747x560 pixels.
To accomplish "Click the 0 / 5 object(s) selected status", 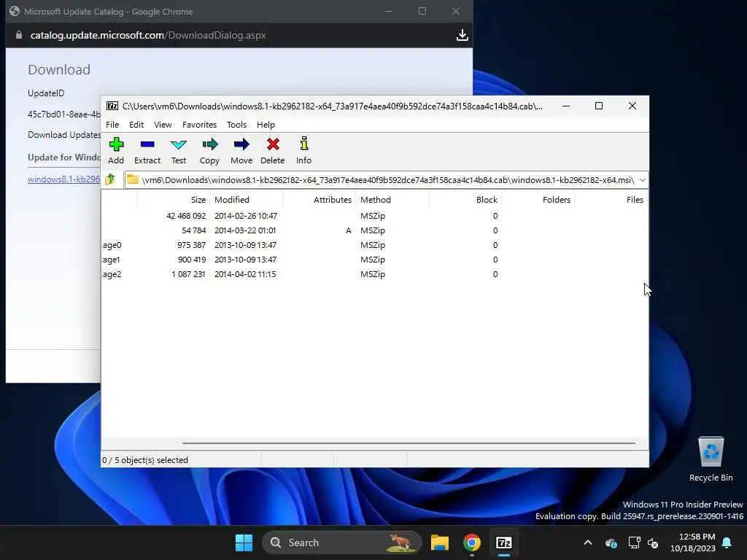I will [145, 460].
